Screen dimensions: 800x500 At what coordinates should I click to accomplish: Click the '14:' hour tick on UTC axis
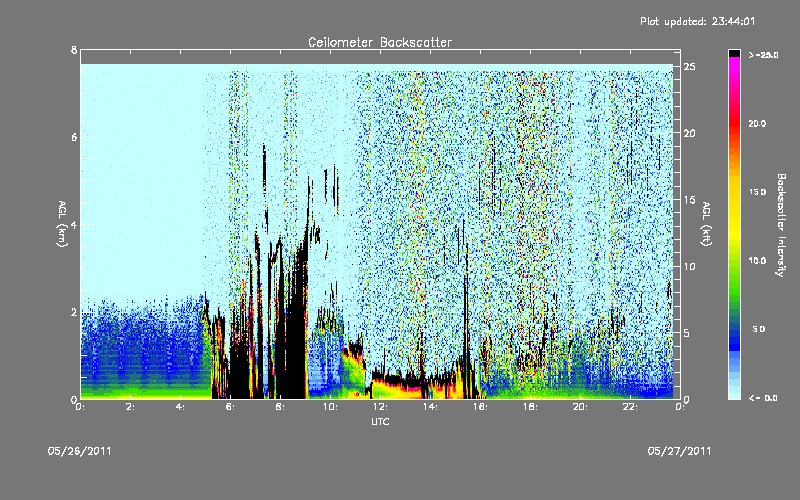[430, 407]
